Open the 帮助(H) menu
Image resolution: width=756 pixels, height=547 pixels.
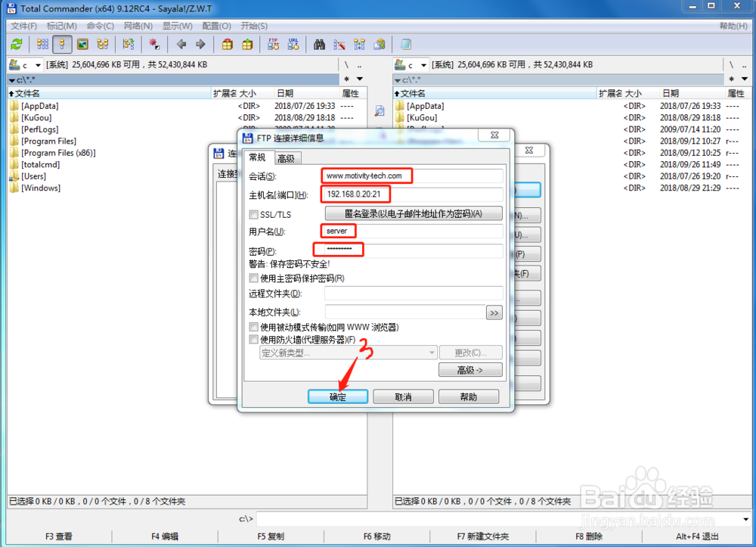click(x=733, y=26)
